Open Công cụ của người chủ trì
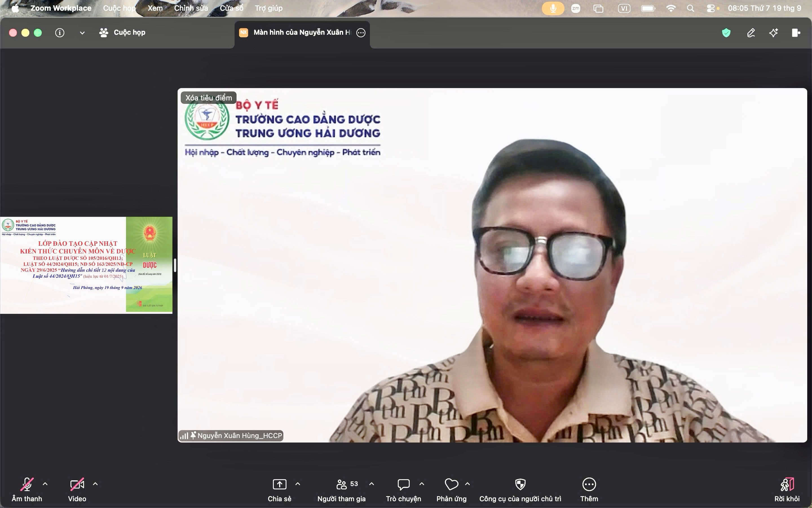 [x=520, y=490]
